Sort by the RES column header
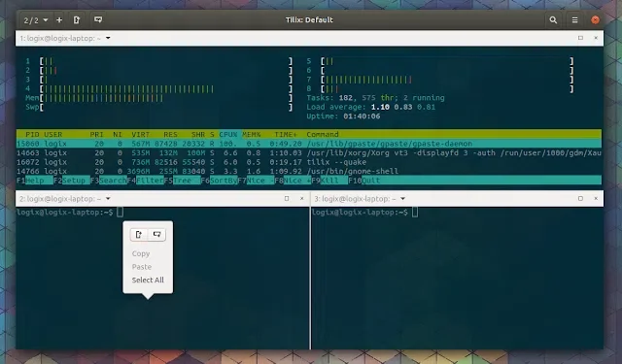Screen dimensions: 622x364 pos(171,134)
